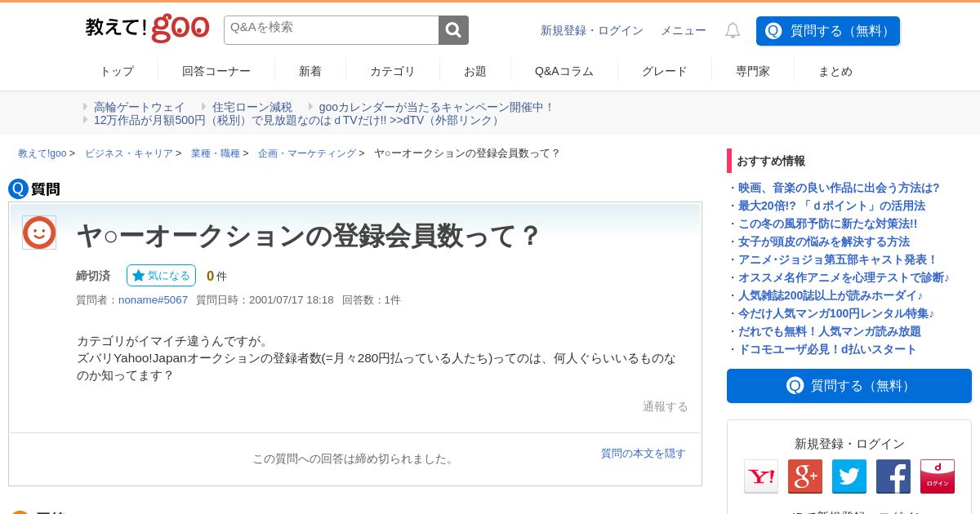Open the gooカレンダー campaign link
This screenshot has height=514, width=980.
point(436,107)
